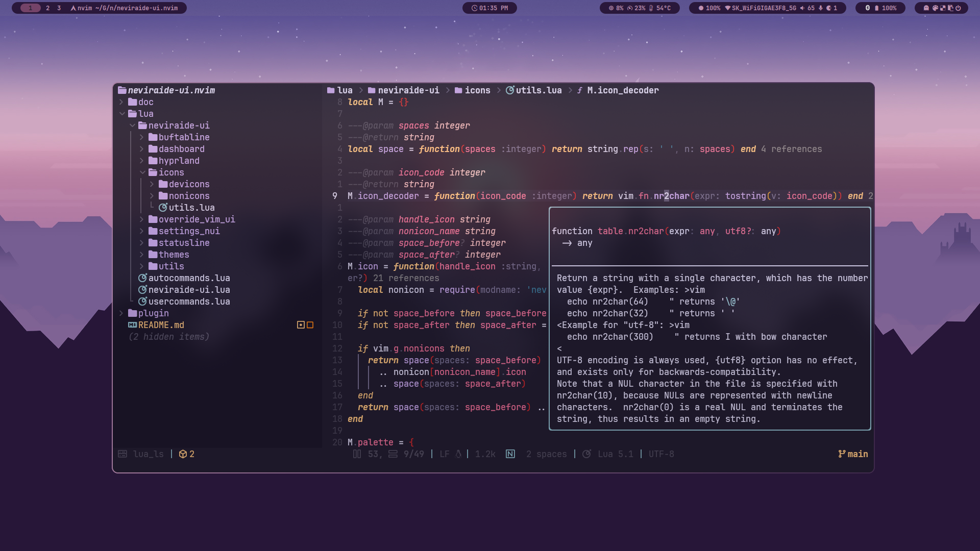This screenshot has height=551, width=980.
Task: Click the Bluetooth icon in top bar
Action: pyautogui.click(x=867, y=8)
